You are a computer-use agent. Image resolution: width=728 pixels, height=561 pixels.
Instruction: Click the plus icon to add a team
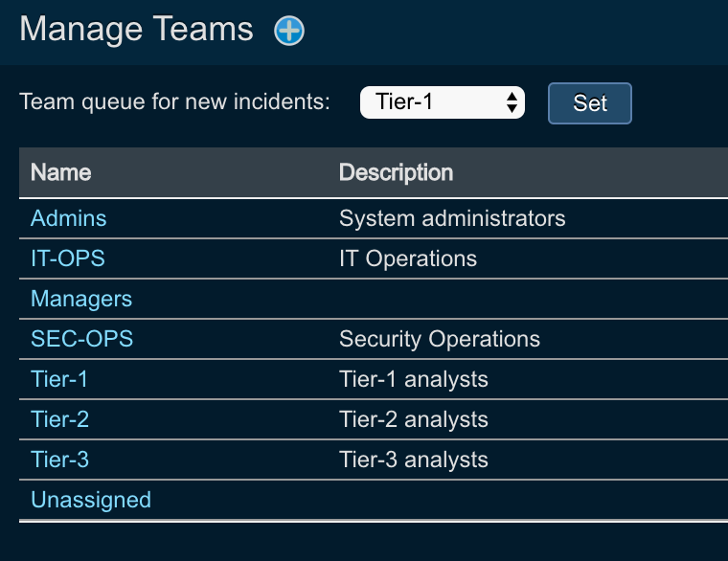tap(289, 31)
